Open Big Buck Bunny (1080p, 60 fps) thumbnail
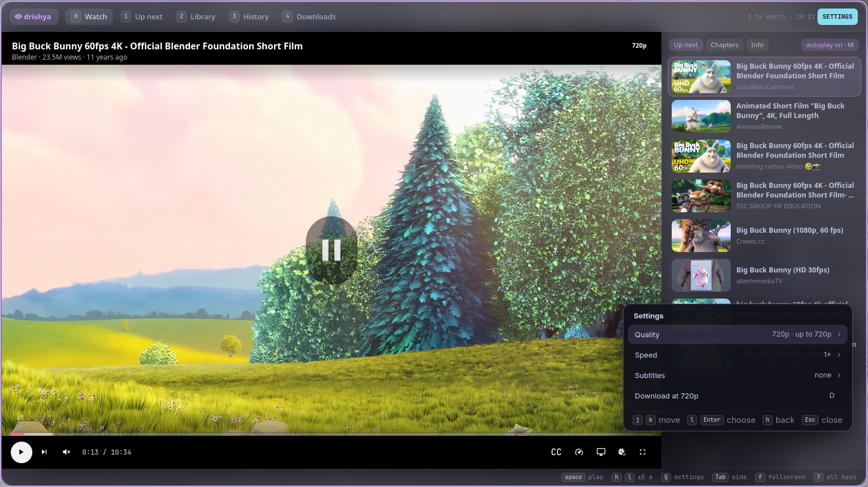The image size is (868, 487). [701, 236]
